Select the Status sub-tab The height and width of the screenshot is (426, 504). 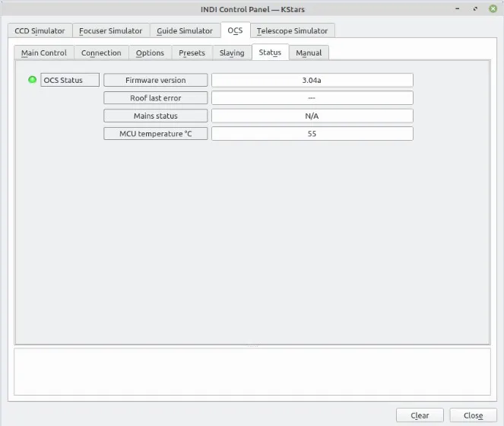tap(270, 52)
